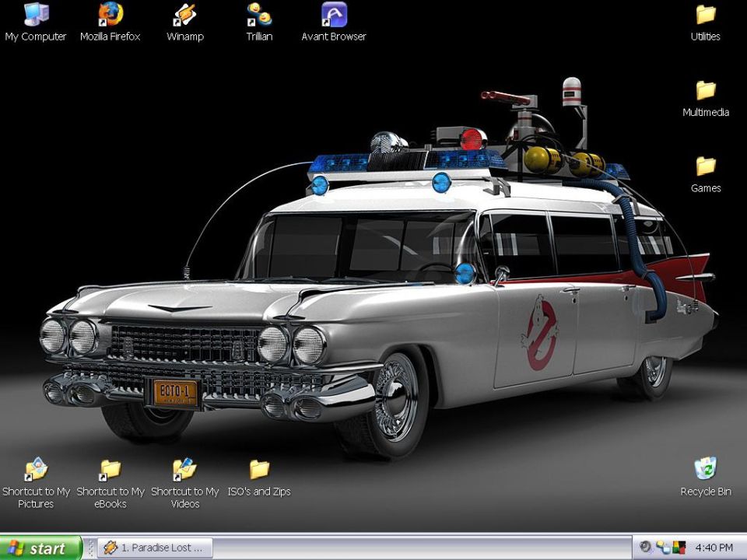
Task: Click the speaker volume tray icon
Action: [646, 547]
